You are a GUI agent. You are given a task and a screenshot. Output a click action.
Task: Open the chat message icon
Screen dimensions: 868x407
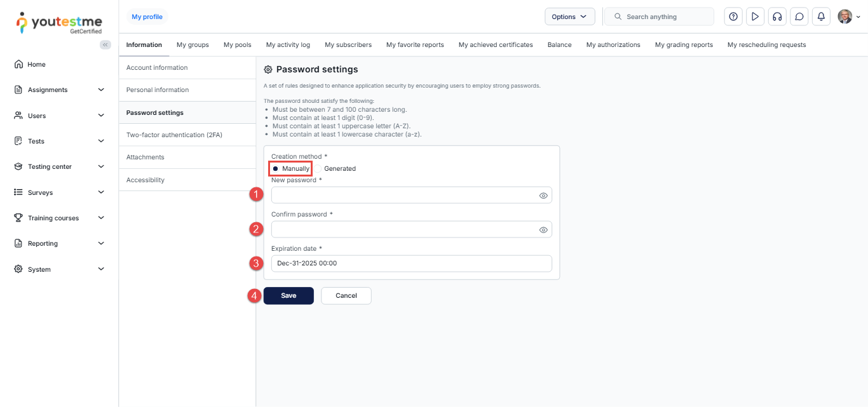click(x=799, y=17)
